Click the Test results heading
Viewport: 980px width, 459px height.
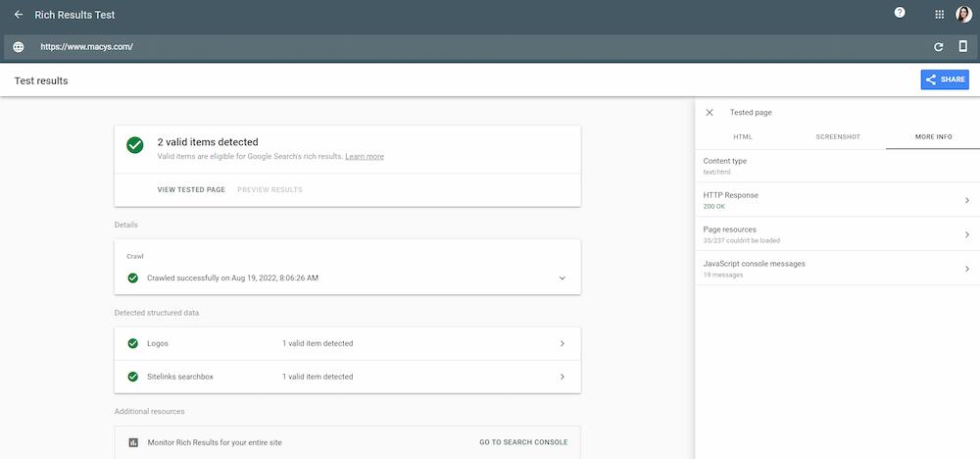click(40, 80)
